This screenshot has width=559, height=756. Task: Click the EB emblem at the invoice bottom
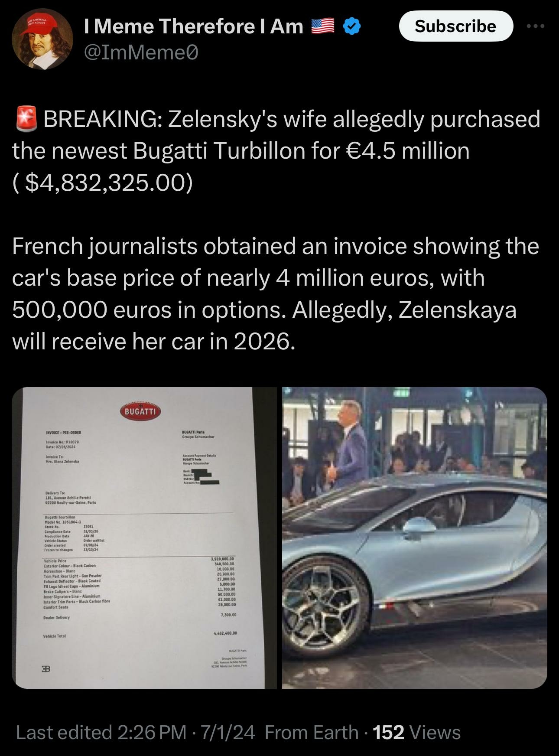45,669
